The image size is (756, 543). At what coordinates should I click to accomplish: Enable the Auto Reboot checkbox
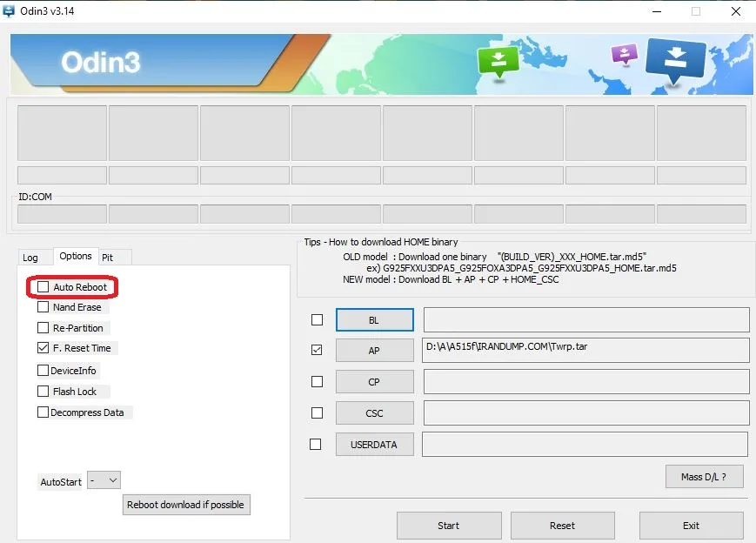[x=43, y=287]
